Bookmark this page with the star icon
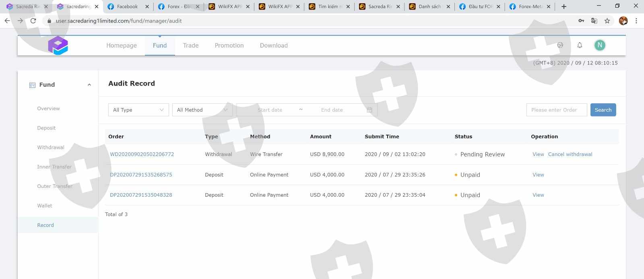 tap(607, 21)
